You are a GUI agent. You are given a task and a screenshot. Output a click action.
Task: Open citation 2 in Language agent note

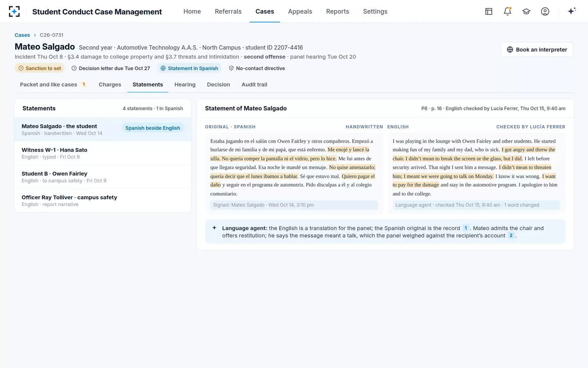[511, 236]
